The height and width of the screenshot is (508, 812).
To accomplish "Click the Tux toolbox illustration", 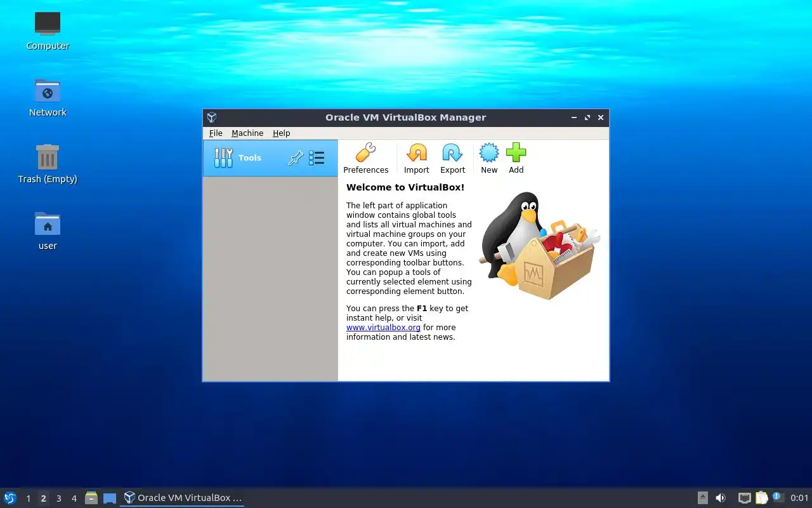I will (539, 246).
